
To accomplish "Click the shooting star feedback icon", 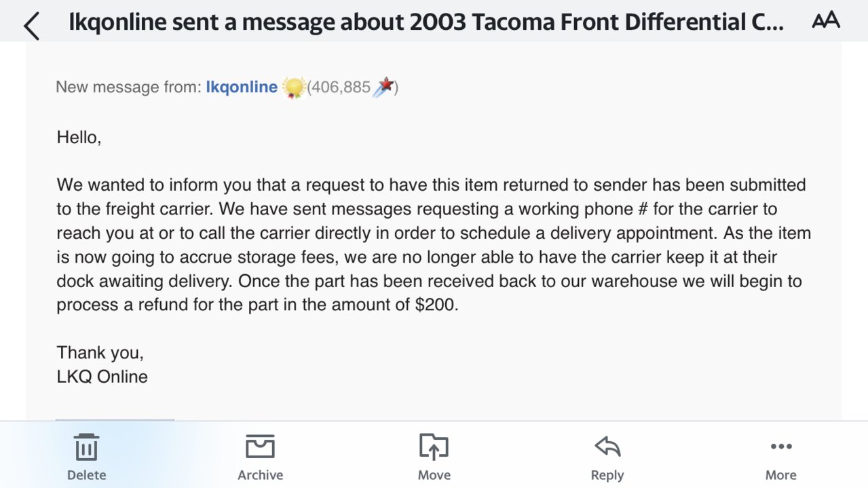I will click(x=383, y=88).
